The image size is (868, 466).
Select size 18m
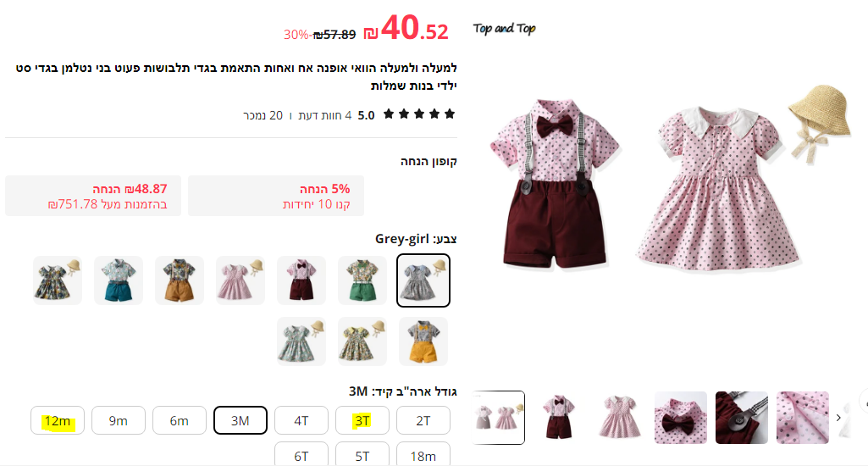click(x=423, y=454)
